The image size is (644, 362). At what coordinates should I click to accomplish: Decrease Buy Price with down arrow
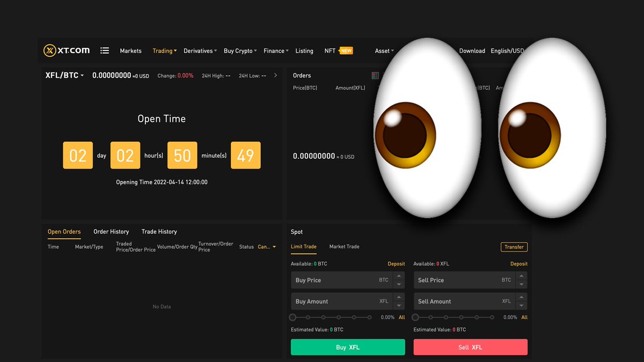(x=399, y=284)
